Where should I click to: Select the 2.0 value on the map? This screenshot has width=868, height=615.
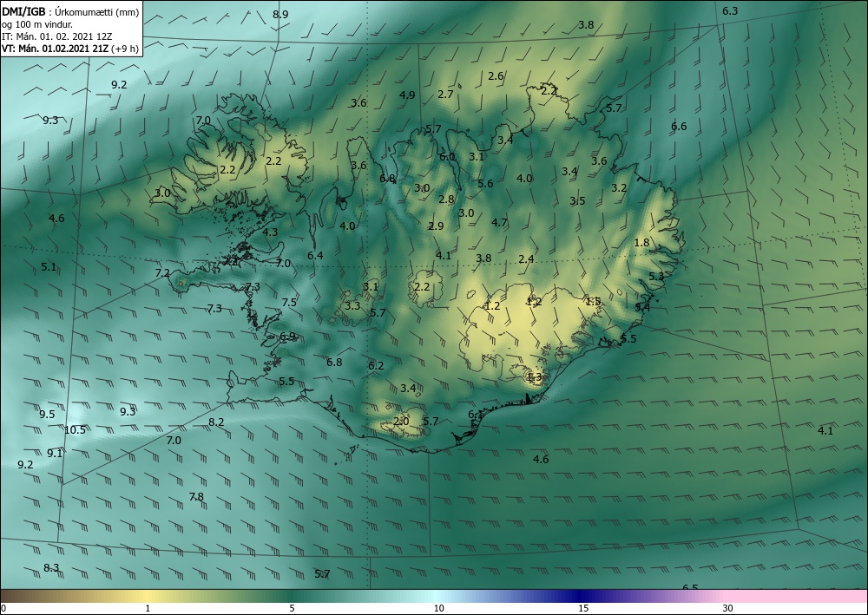pos(401,421)
